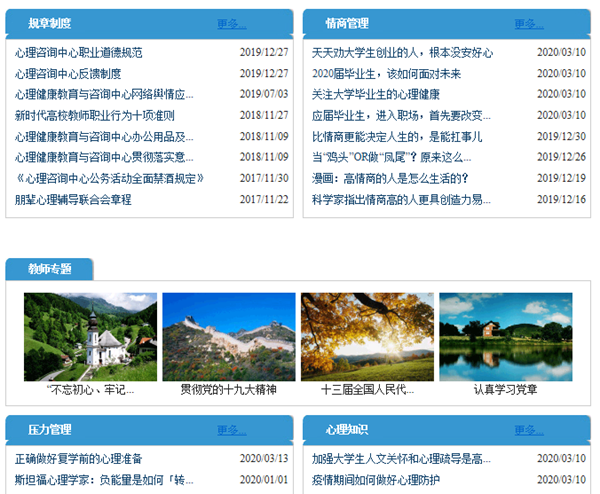The height and width of the screenshot is (494, 600).
Task: Open 疫情期间如何做好心理防护 article
Action: (375, 480)
